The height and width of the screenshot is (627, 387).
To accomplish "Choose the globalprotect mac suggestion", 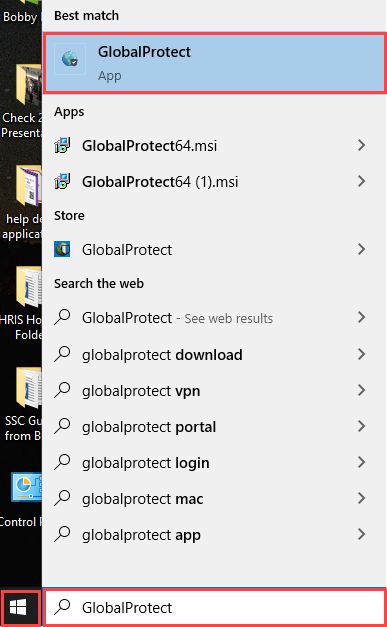I will point(214,499).
